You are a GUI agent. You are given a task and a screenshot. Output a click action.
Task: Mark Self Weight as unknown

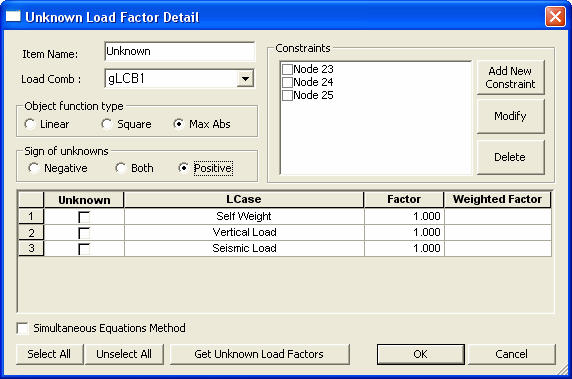[x=84, y=217]
